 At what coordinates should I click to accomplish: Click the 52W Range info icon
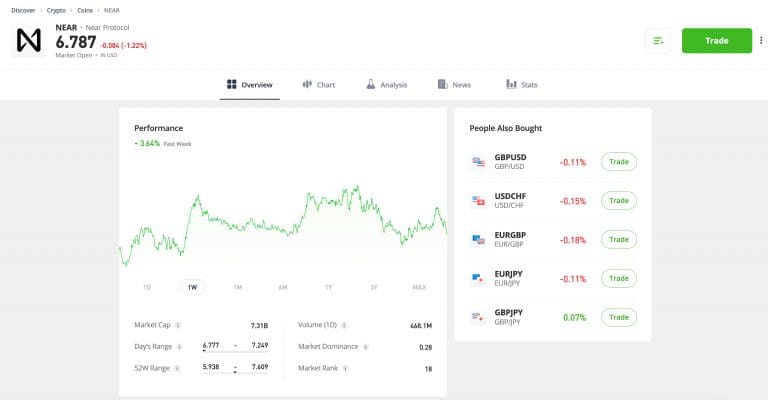[x=177, y=368]
